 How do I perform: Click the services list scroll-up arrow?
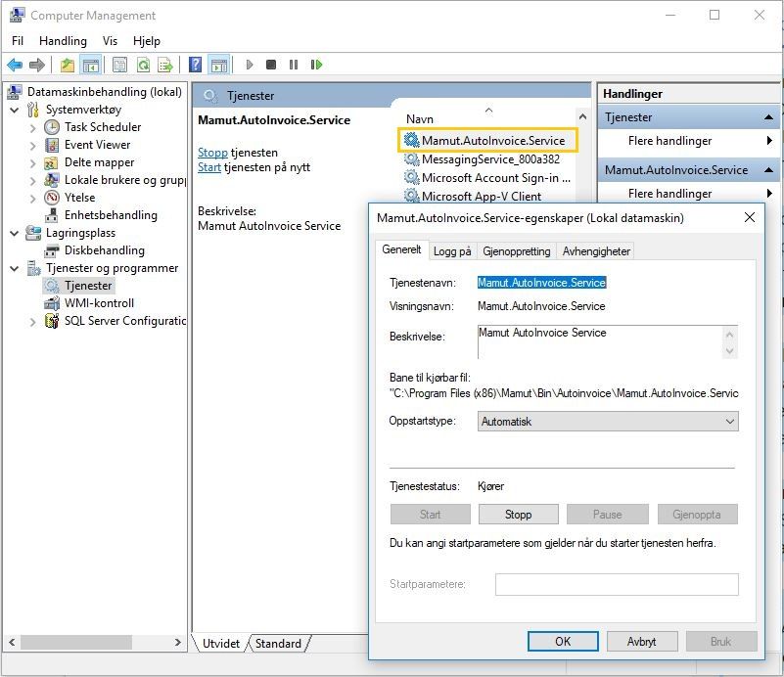(x=582, y=117)
